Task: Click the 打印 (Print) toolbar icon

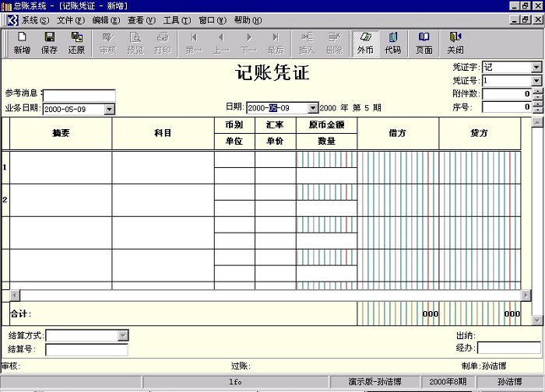Action: (x=162, y=43)
